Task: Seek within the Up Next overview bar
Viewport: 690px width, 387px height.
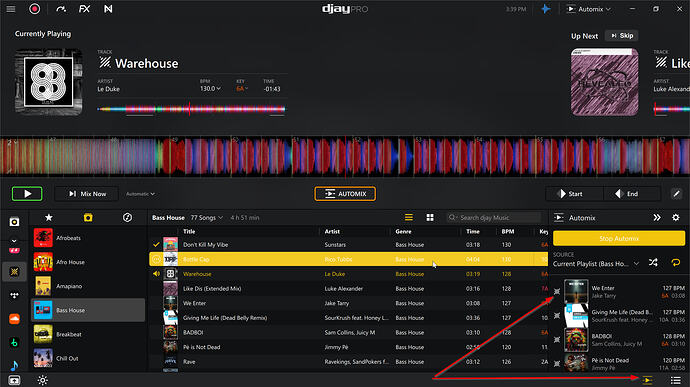Action: [672, 109]
